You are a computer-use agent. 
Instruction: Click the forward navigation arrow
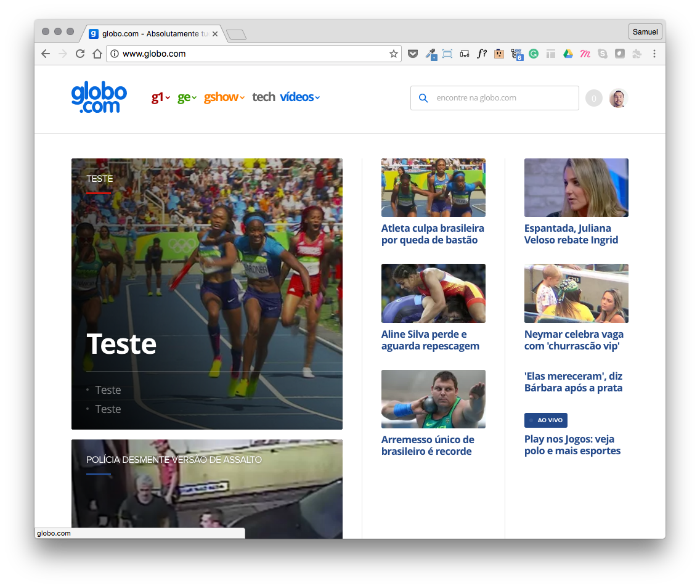coord(62,54)
